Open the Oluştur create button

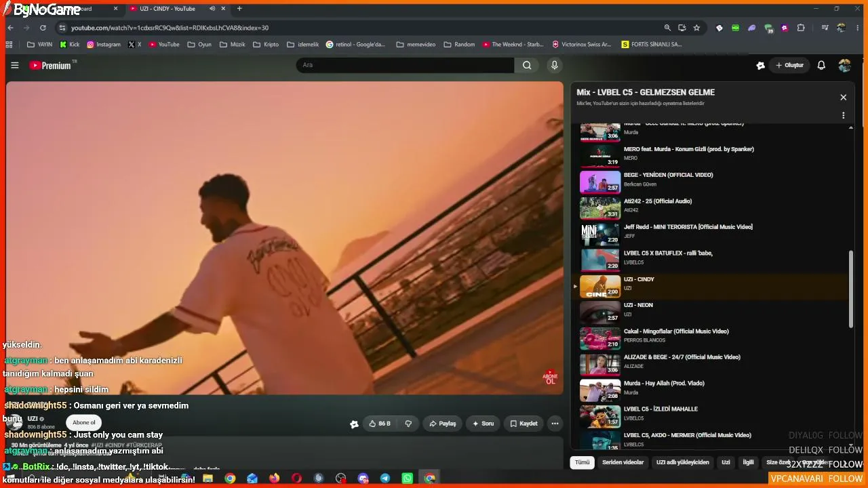point(789,65)
